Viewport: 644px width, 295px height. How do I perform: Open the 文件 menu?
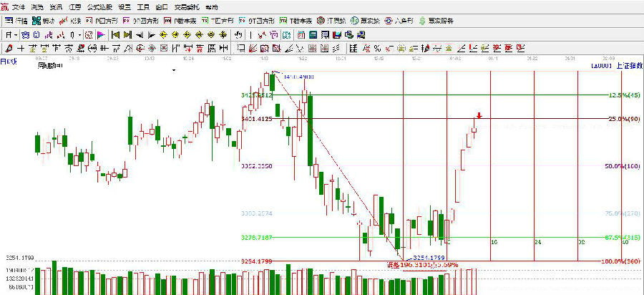pos(19,6)
